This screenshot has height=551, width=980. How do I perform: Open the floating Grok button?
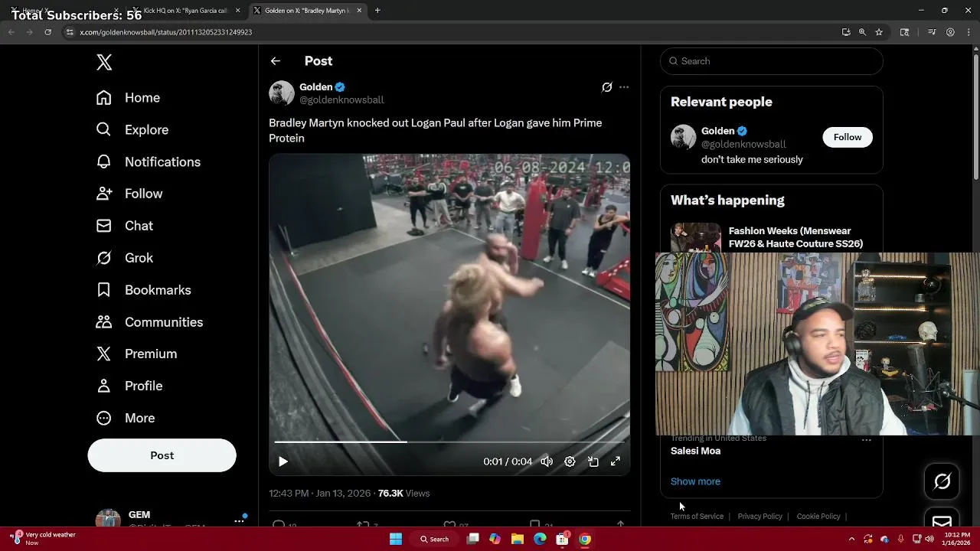click(x=942, y=481)
